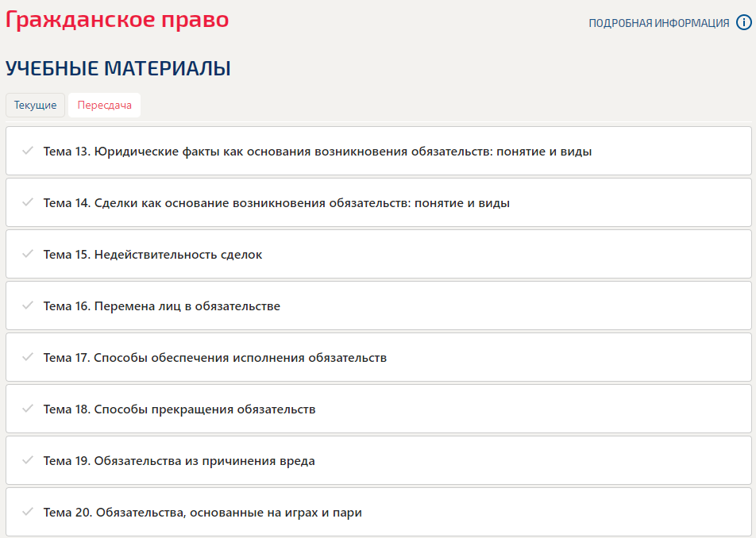Expand Тема 13 Юридические факты panel
Viewport: 756px width, 538px height.
coord(317,151)
